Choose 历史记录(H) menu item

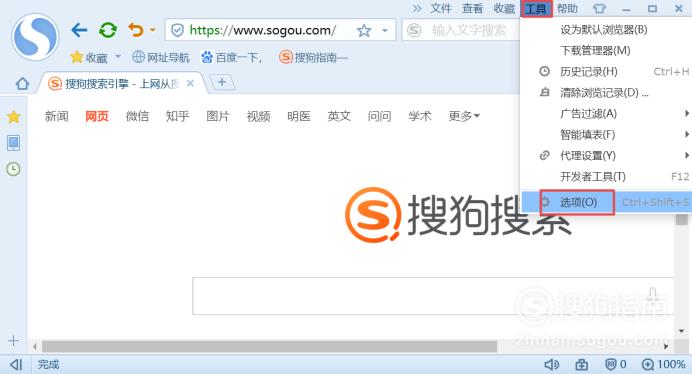606,72
